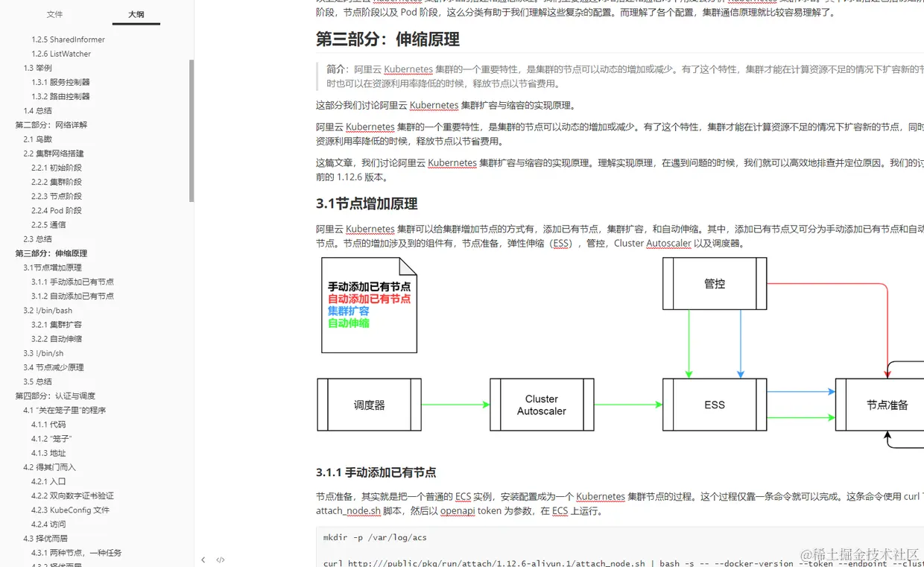The image size is (924, 567).
Task: Jump to 第四部分：认证与调度 in the outline
Action: coord(55,396)
